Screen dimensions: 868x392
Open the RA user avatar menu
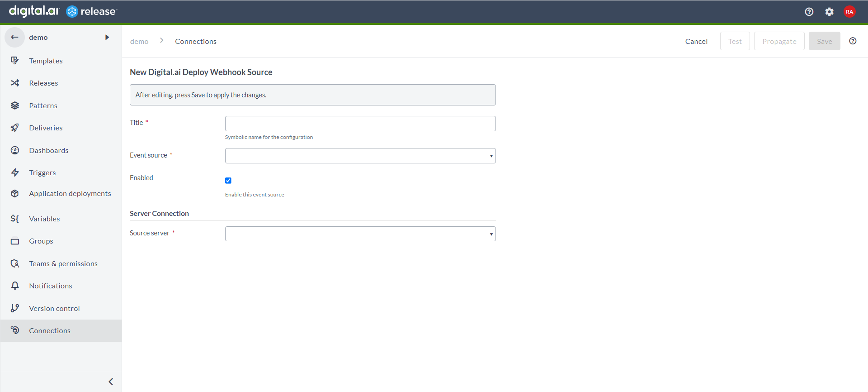coord(849,12)
